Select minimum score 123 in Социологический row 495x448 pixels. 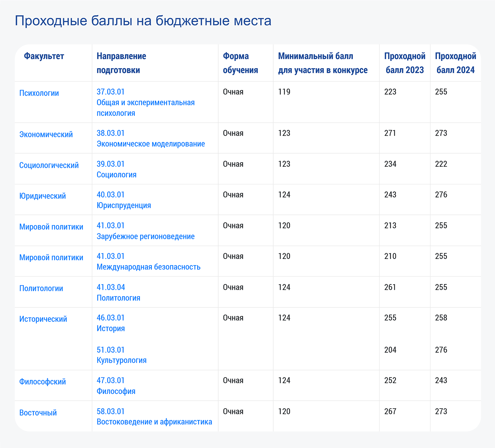(284, 164)
